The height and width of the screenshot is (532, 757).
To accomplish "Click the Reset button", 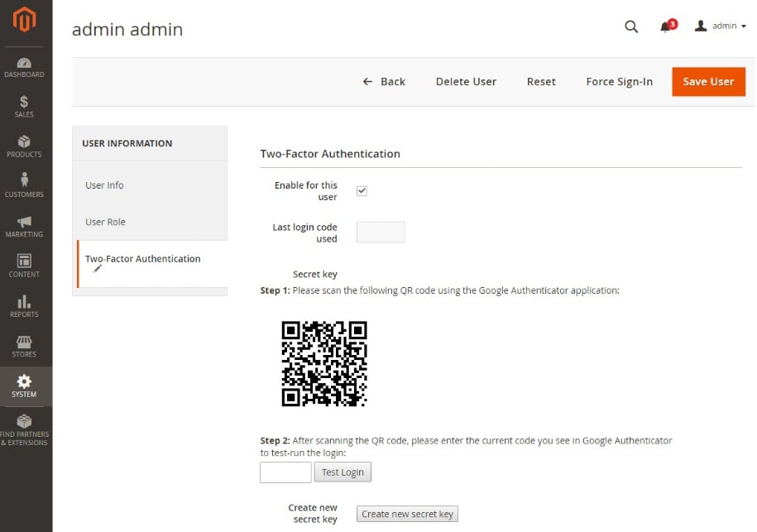I will coord(541,82).
